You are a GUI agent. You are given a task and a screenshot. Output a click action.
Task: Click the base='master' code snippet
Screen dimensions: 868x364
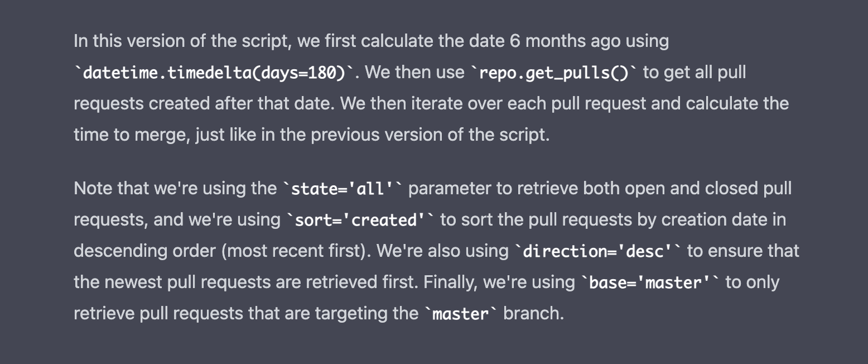click(650, 282)
